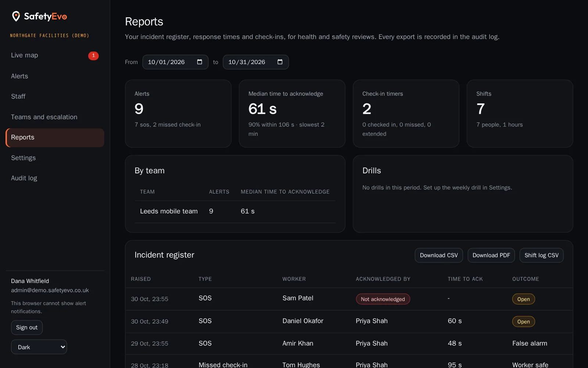588x368 pixels.
Task: Click Open status on Sam Patel row
Action: click(x=523, y=299)
